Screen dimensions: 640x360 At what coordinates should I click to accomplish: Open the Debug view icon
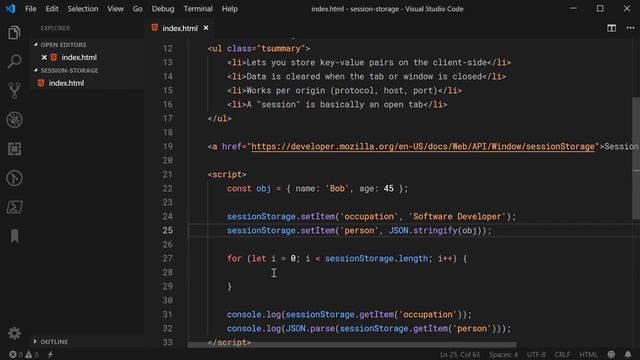pos(14,120)
